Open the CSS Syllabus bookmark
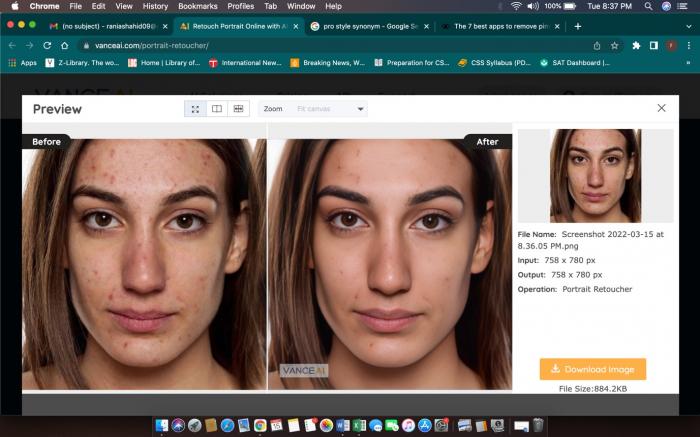 point(494,63)
